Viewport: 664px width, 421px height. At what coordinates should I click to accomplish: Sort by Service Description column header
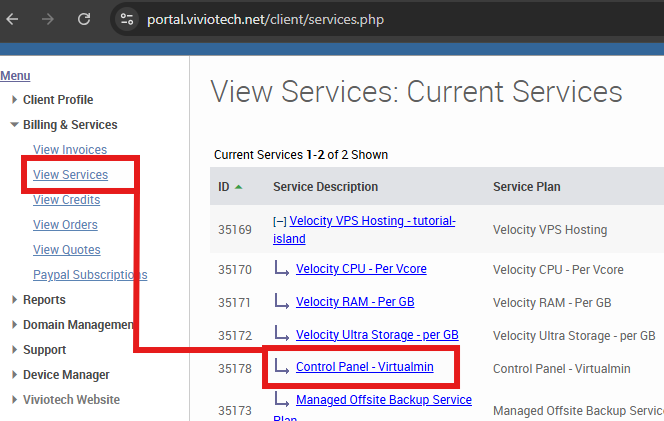click(325, 187)
